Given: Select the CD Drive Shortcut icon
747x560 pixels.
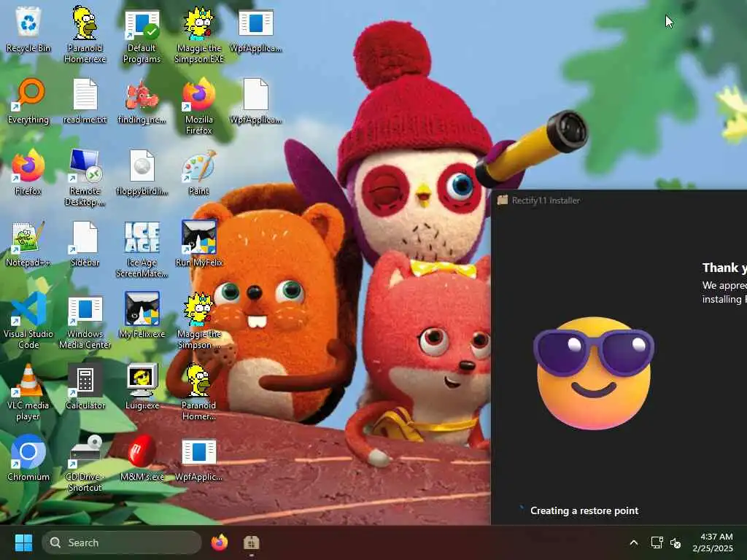Looking at the screenshot, I should (x=85, y=463).
